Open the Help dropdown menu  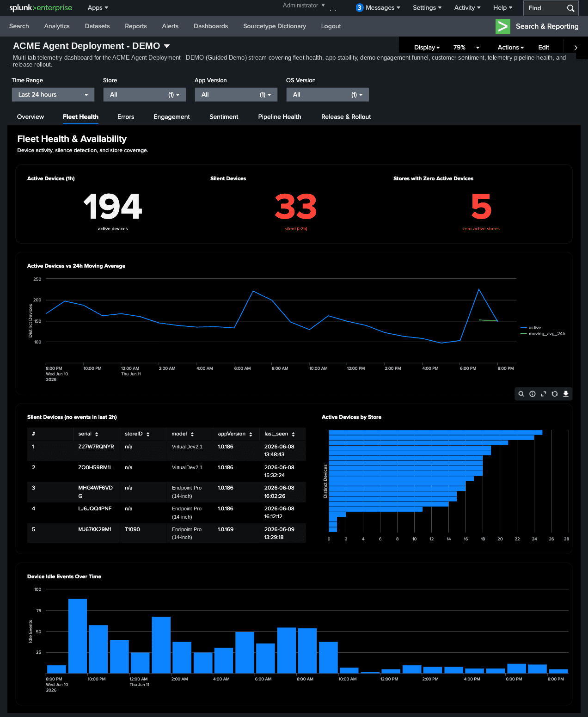pos(502,8)
